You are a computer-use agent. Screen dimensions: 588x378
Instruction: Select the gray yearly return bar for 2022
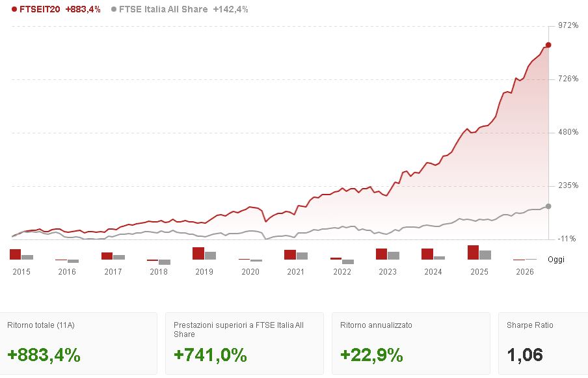[x=348, y=262]
